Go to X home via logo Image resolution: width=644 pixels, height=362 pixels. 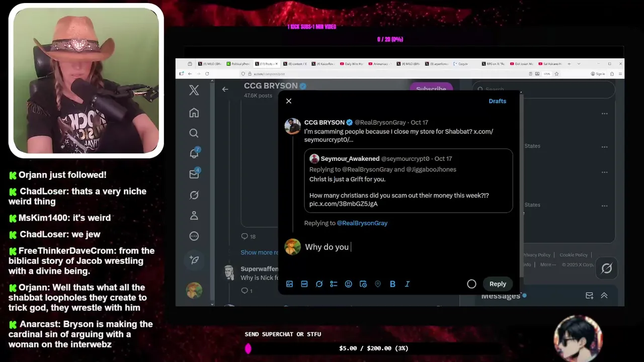[x=194, y=90]
